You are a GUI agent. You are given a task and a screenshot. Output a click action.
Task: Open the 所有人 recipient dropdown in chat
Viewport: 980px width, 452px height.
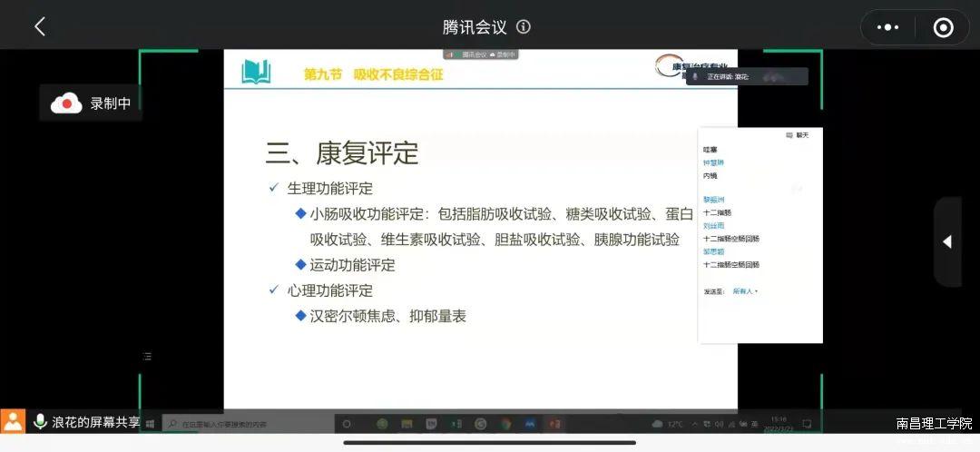pos(745,291)
